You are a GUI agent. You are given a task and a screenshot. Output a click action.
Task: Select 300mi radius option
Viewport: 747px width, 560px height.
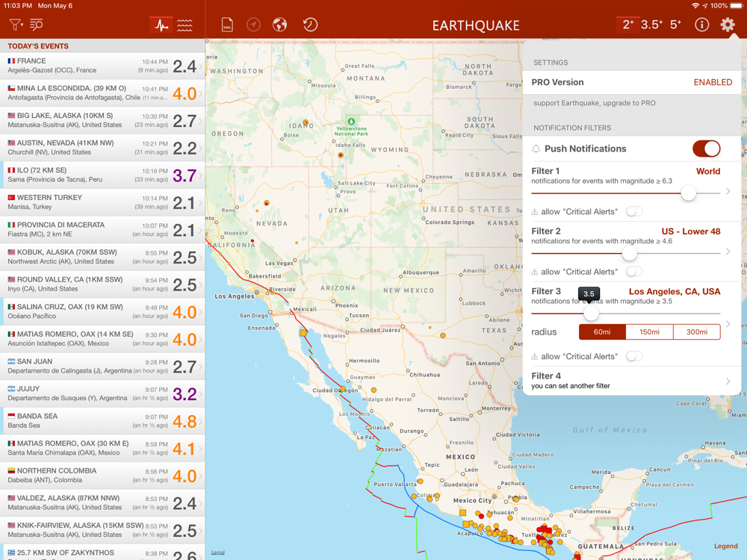click(x=696, y=332)
